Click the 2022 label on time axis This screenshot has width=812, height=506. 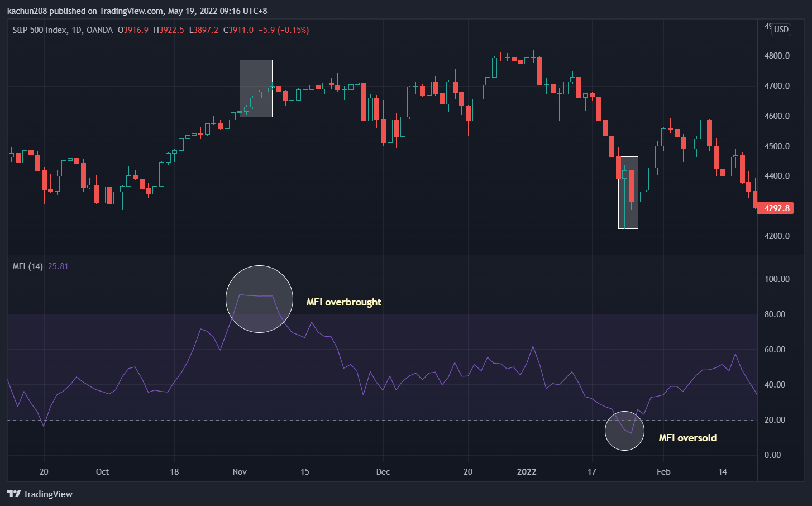[526, 472]
